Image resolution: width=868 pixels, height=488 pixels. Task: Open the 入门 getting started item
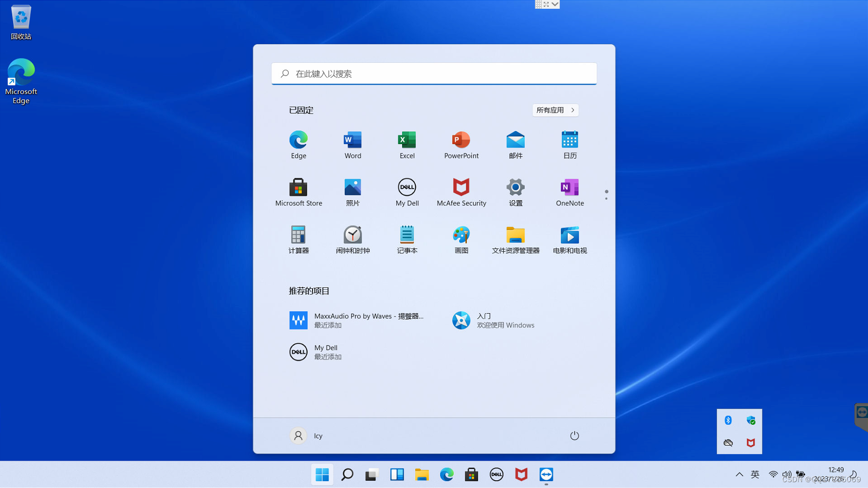pyautogui.click(x=494, y=320)
